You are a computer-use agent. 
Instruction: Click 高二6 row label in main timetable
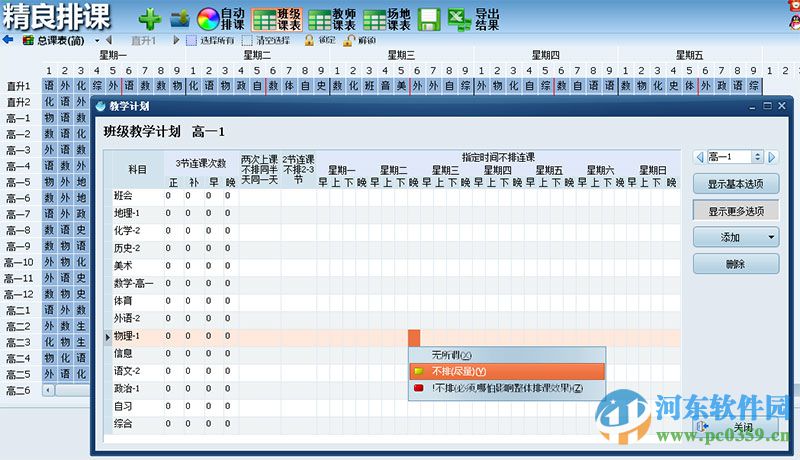(18, 391)
